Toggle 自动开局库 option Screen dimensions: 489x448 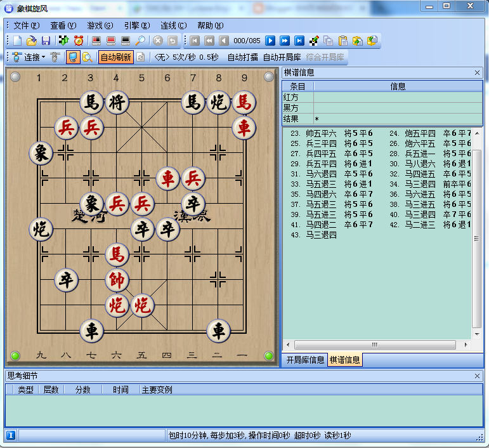pos(282,57)
